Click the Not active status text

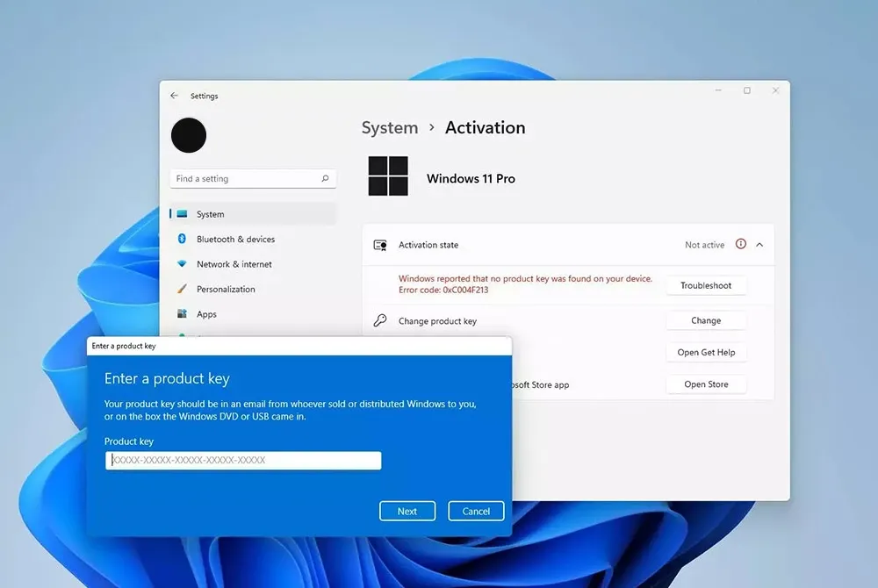704,245
